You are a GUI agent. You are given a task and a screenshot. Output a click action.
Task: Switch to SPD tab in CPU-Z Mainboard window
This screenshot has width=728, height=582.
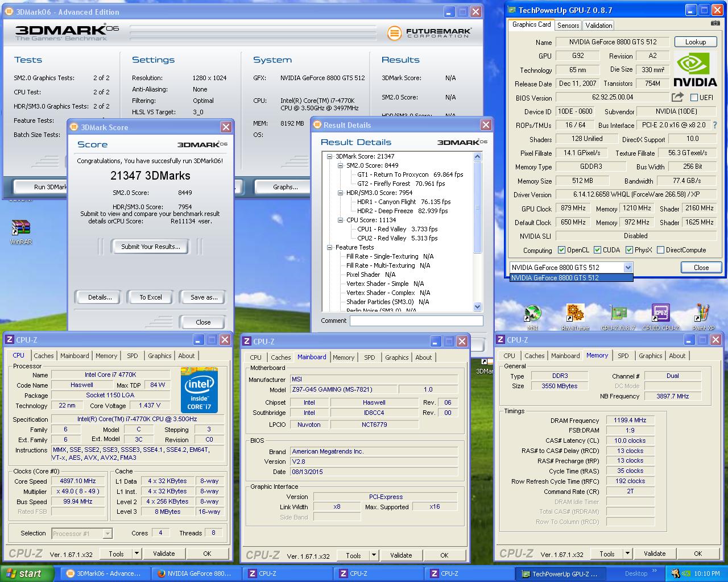point(369,357)
